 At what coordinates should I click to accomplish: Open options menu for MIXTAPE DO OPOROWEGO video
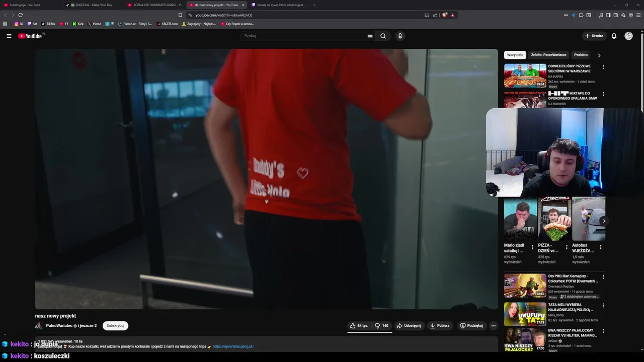(603, 94)
